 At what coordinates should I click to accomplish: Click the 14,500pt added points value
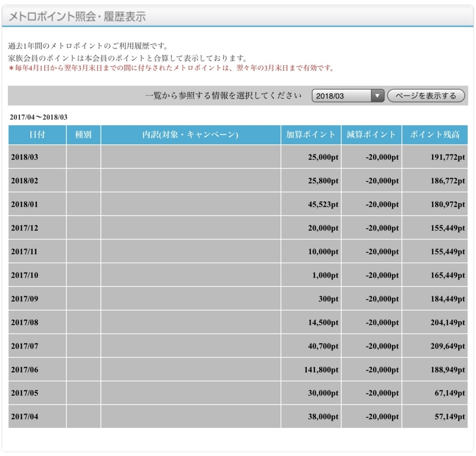pyautogui.click(x=323, y=323)
